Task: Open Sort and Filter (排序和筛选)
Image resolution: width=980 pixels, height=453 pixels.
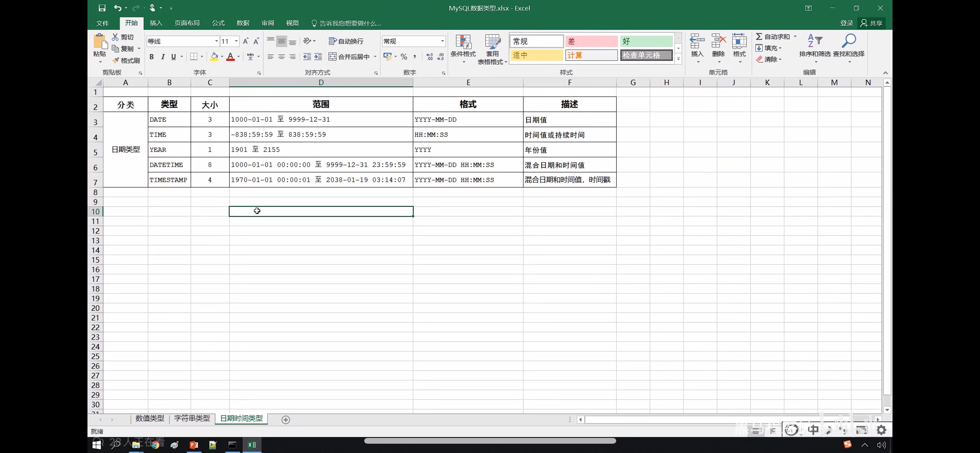Action: coord(814,48)
